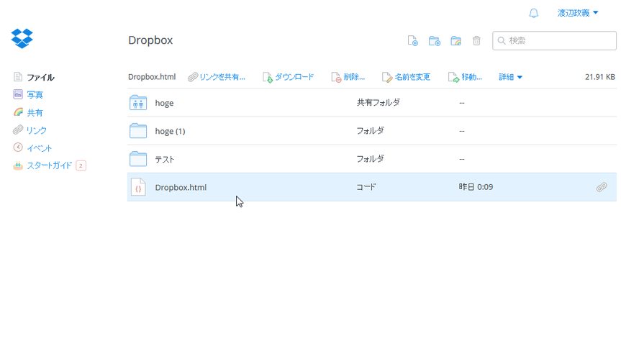Click the Dropbox page heading

[x=150, y=40]
